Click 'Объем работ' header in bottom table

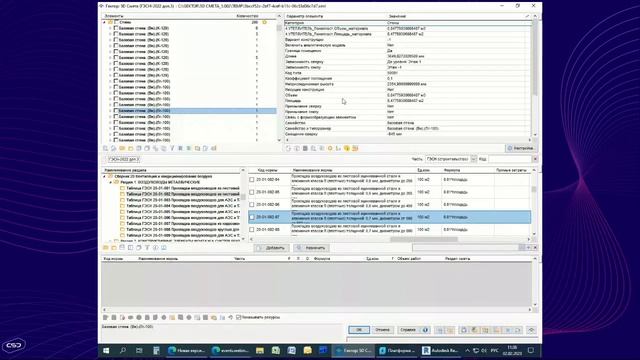coord(409,258)
